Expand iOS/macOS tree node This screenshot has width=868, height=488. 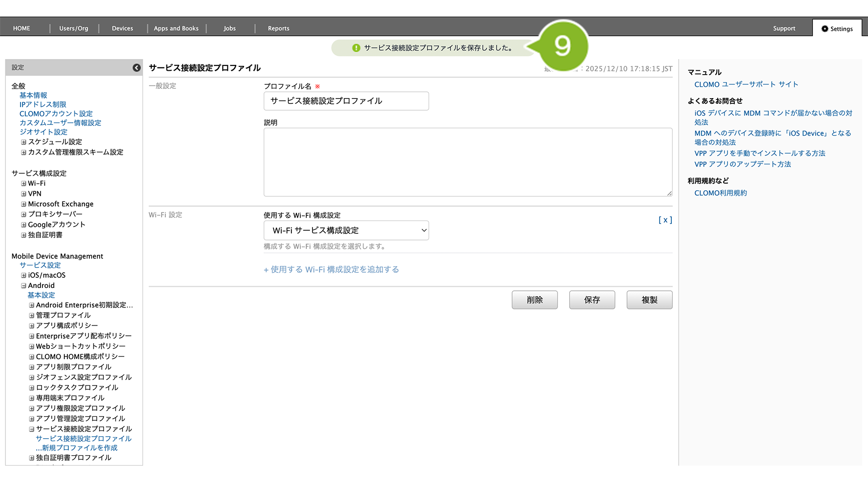(x=23, y=276)
